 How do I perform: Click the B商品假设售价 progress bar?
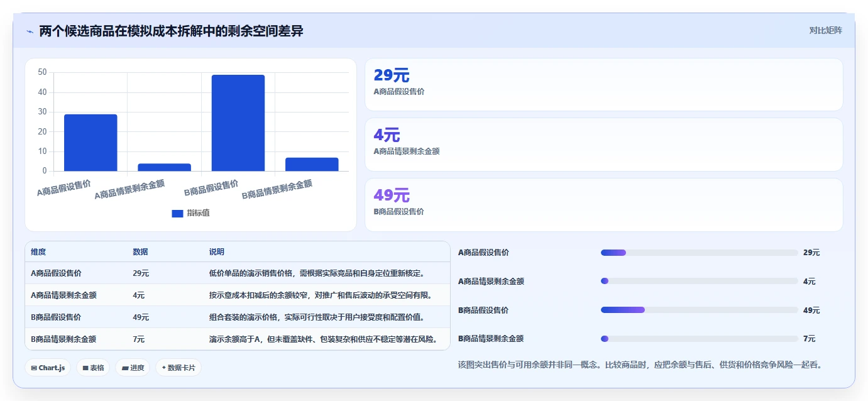pyautogui.click(x=700, y=310)
